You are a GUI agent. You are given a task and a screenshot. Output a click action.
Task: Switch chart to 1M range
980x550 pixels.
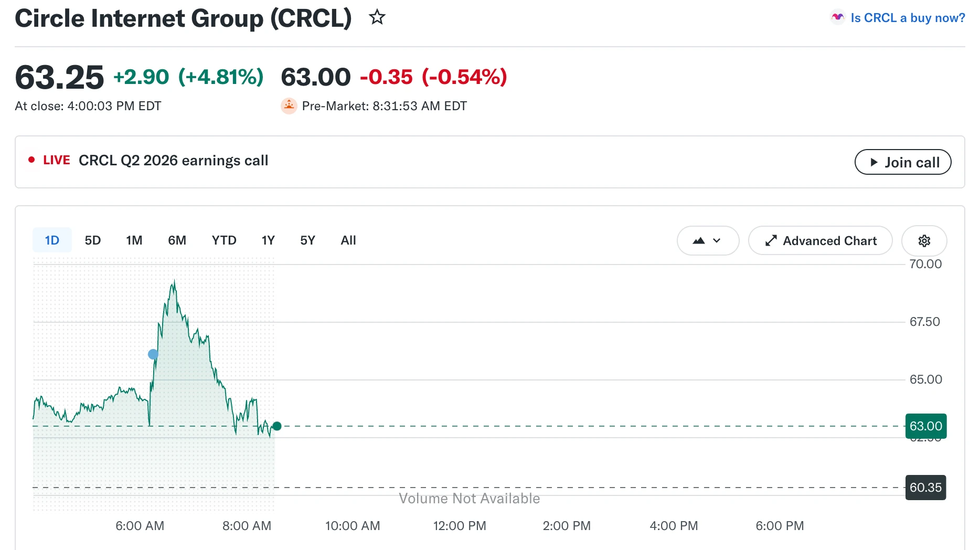(134, 240)
